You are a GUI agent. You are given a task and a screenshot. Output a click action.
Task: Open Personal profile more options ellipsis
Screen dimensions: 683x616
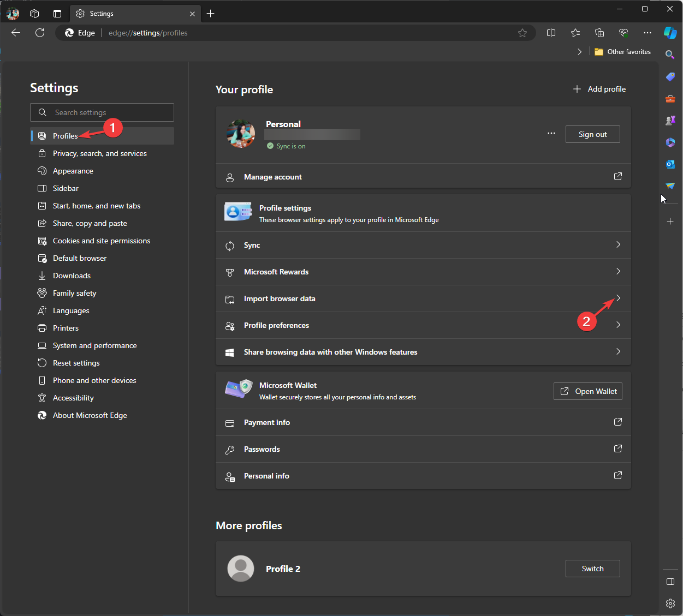pyautogui.click(x=551, y=134)
